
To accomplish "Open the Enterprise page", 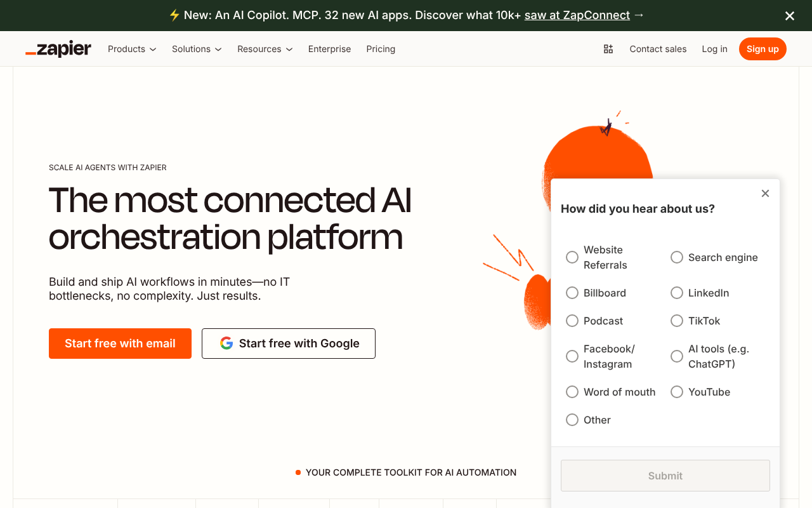I will click(329, 49).
